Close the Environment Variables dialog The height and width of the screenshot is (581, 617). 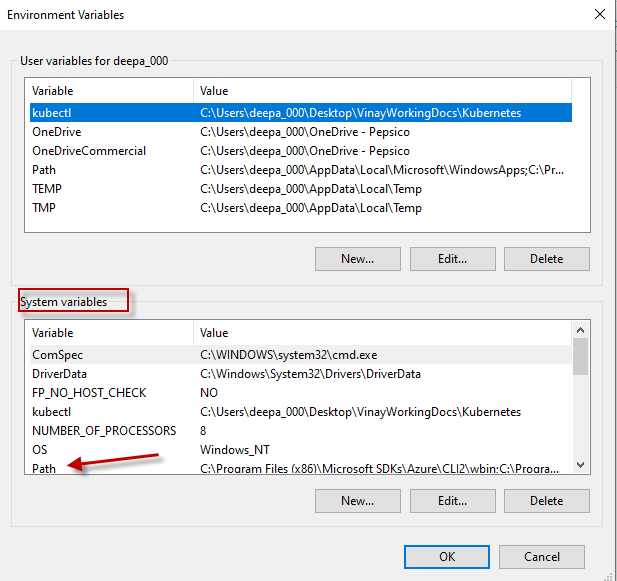pos(599,15)
